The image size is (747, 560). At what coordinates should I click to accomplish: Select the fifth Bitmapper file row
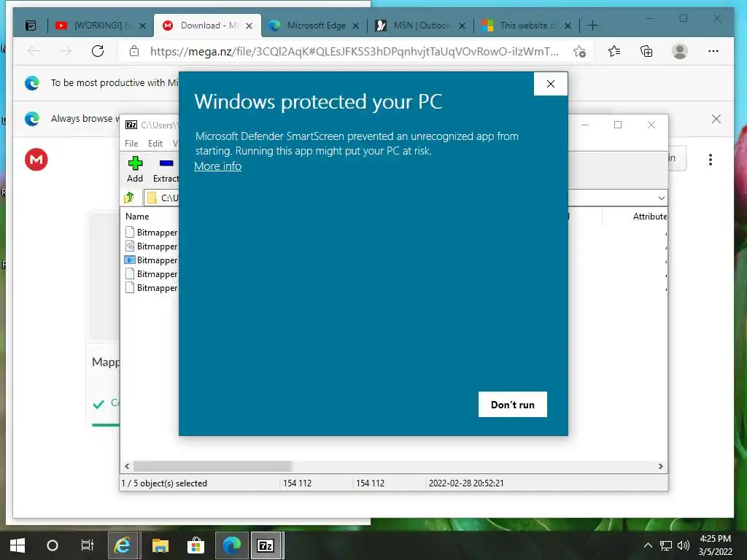tap(151, 287)
